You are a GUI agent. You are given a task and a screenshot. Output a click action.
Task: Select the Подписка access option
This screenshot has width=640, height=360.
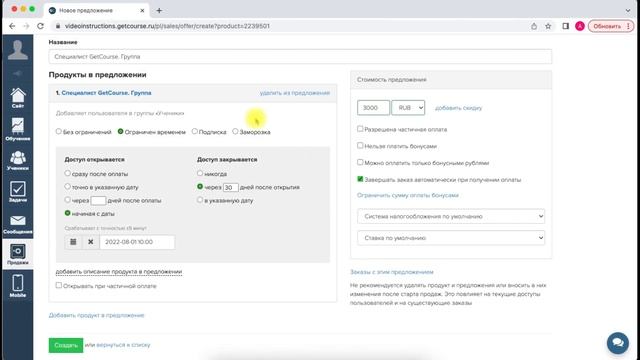point(195,131)
